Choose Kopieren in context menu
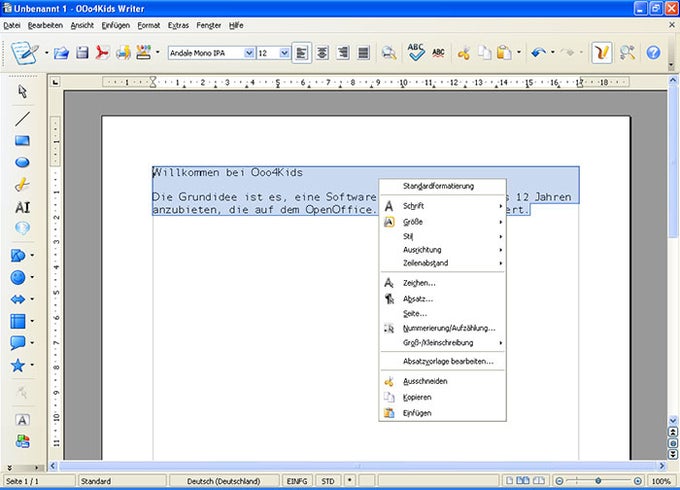680x490 pixels. pyautogui.click(x=443, y=397)
